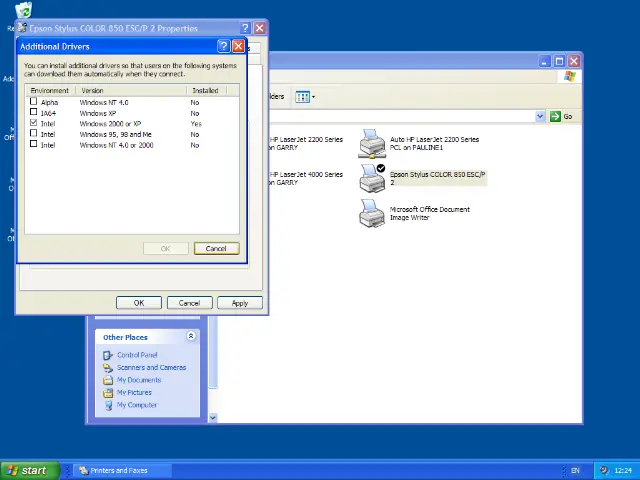Click the Printers and Faxes taskbar button
This screenshot has width=640, height=480.
[122, 471]
